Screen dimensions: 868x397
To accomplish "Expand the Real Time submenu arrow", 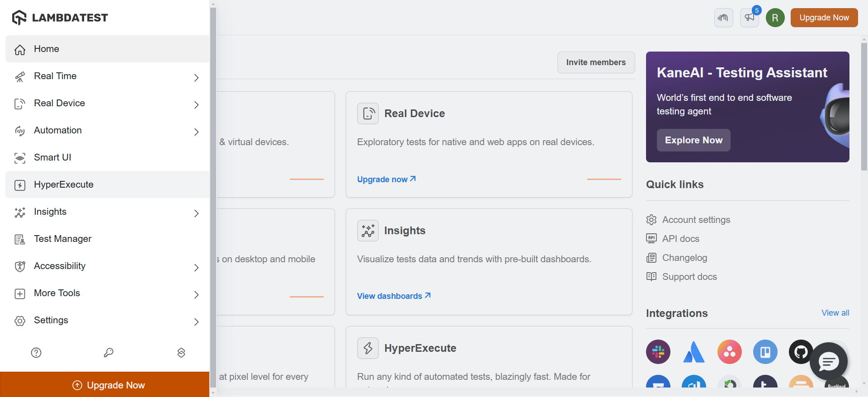I will coord(196,78).
